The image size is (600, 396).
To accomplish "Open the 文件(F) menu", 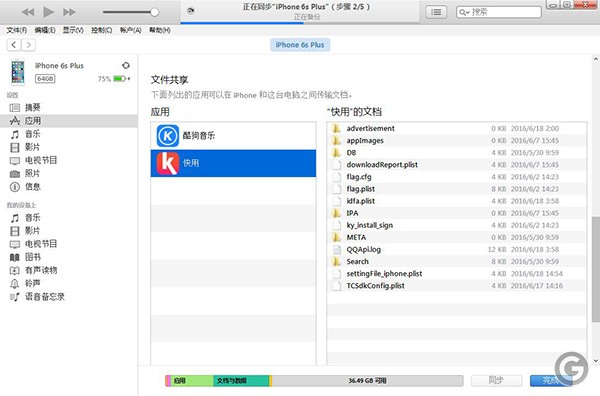I will [x=16, y=30].
